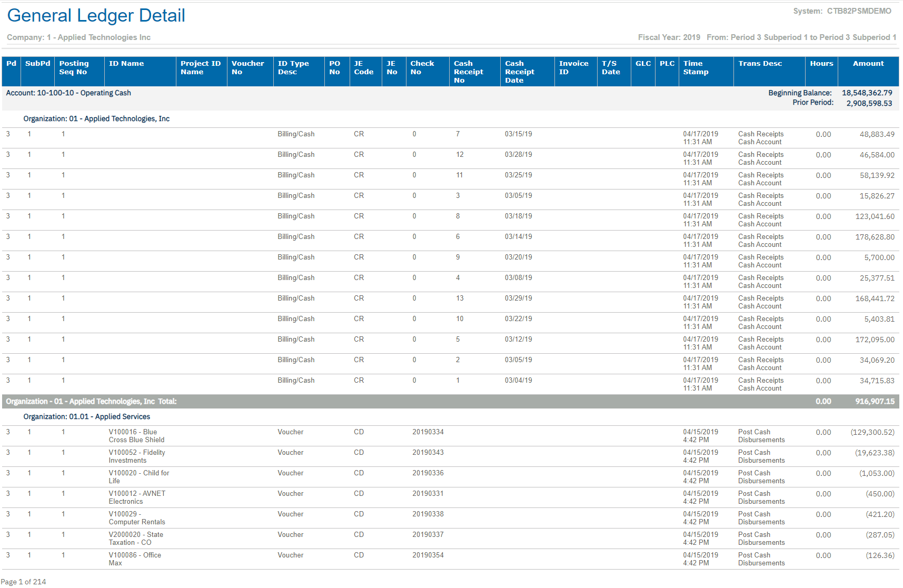The width and height of the screenshot is (903, 588).
Task: Click the Amount column header
Action: pos(868,64)
